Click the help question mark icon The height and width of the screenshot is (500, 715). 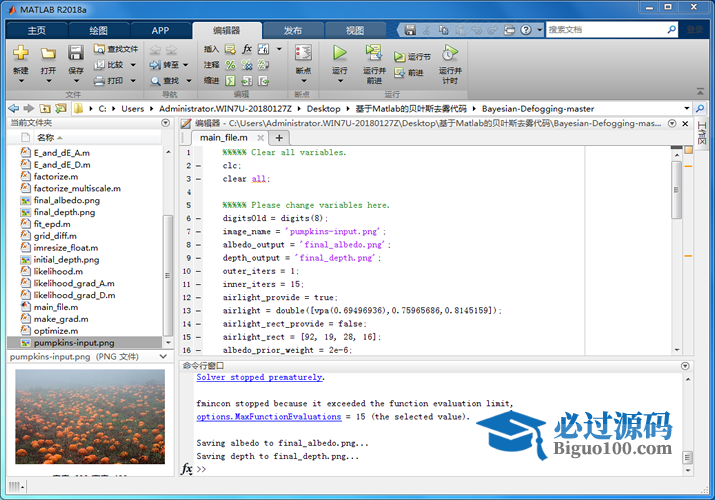pyautogui.click(x=525, y=30)
